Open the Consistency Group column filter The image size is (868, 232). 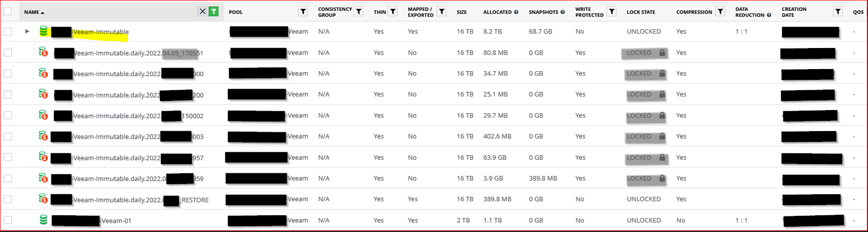[358, 11]
